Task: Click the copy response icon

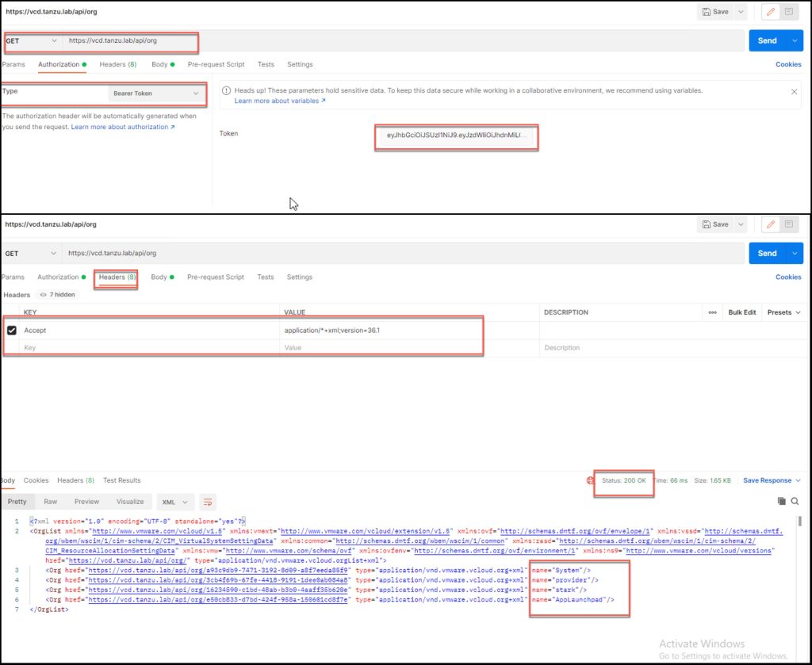Action: point(781,501)
